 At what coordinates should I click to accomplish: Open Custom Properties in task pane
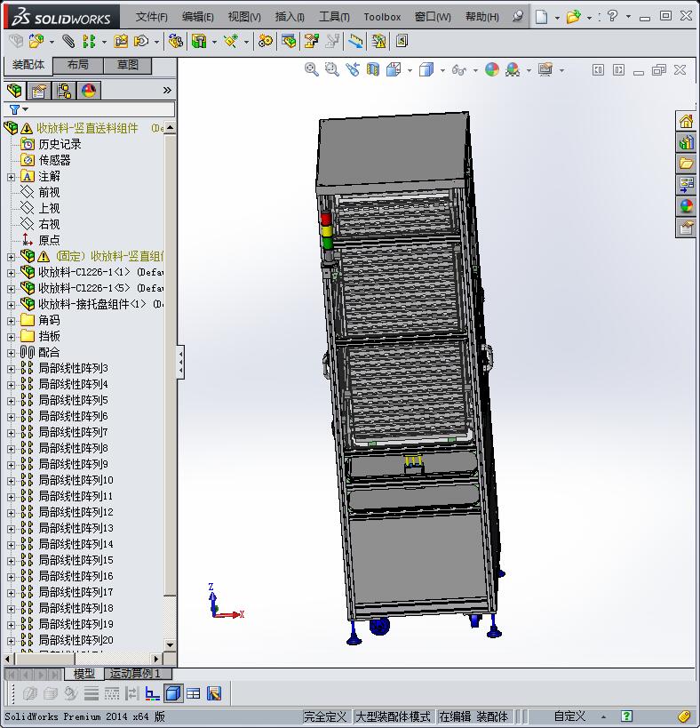(686, 227)
